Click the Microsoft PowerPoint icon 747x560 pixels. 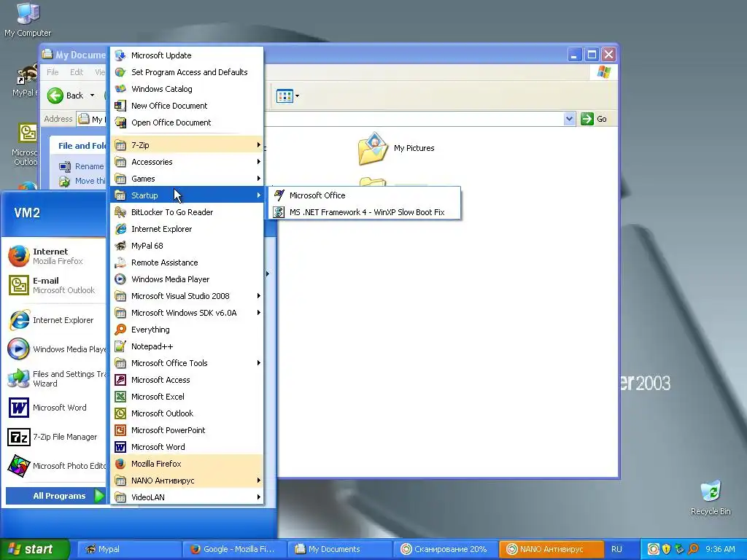point(120,430)
